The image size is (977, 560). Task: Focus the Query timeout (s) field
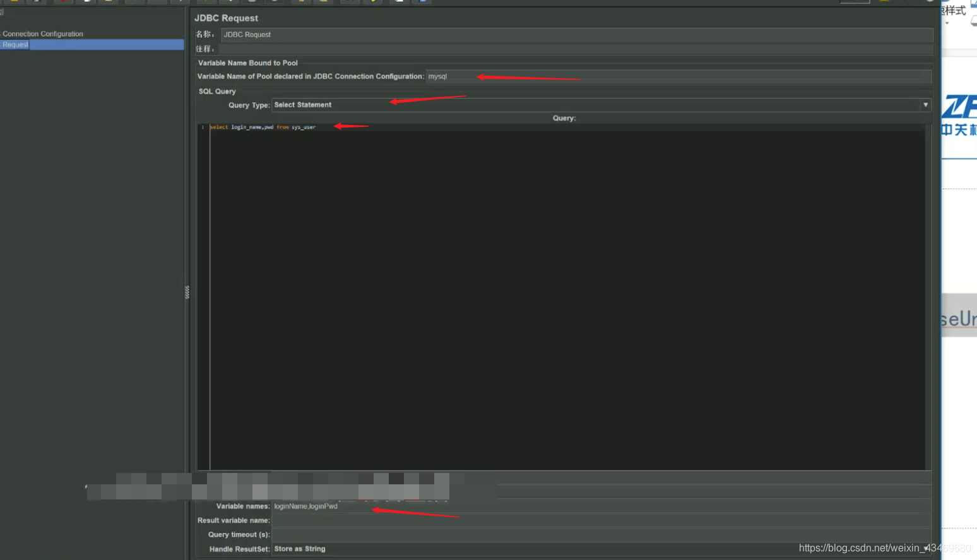click(x=601, y=535)
